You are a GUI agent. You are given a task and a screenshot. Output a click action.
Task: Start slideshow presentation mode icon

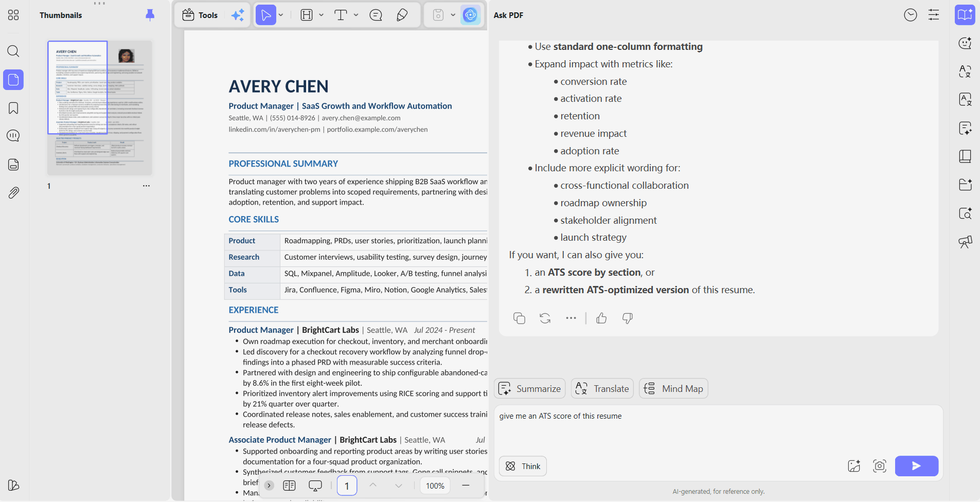315,486
